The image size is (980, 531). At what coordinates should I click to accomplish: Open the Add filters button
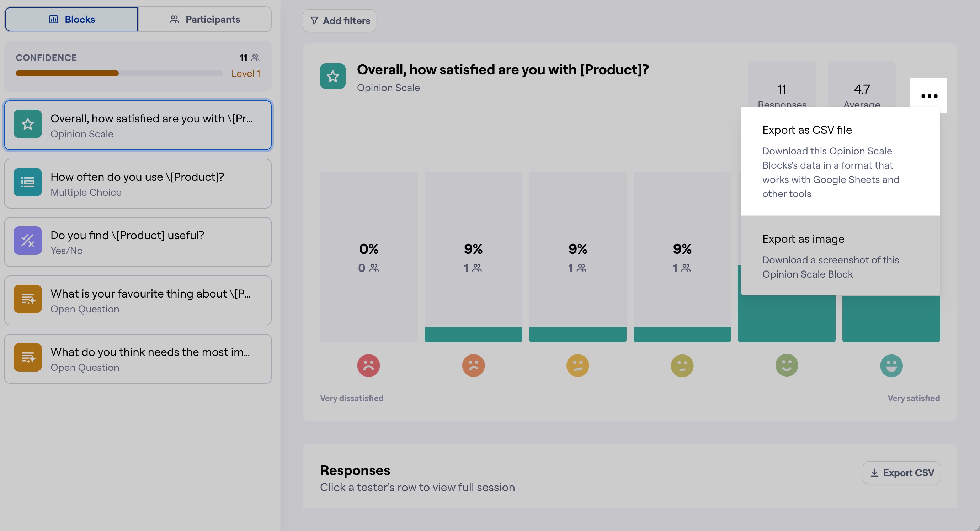click(339, 21)
